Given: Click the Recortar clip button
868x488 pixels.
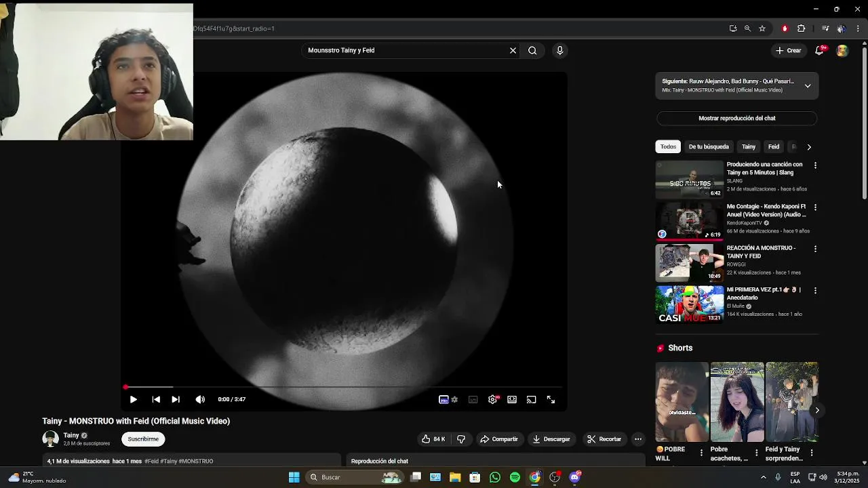Looking at the screenshot, I should coord(604,439).
